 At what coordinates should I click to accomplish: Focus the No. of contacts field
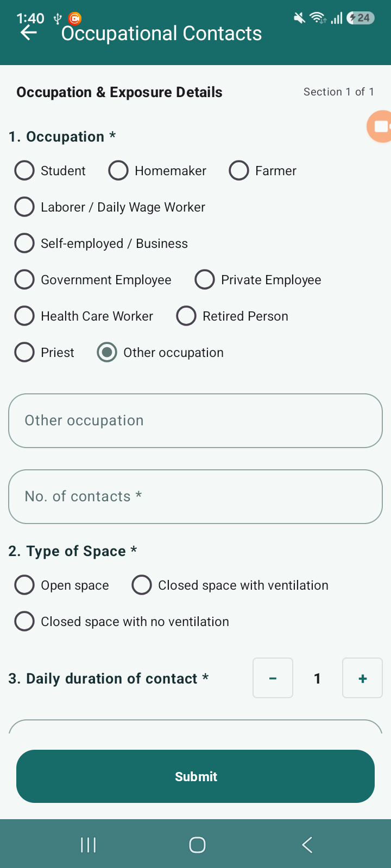pyautogui.click(x=195, y=496)
